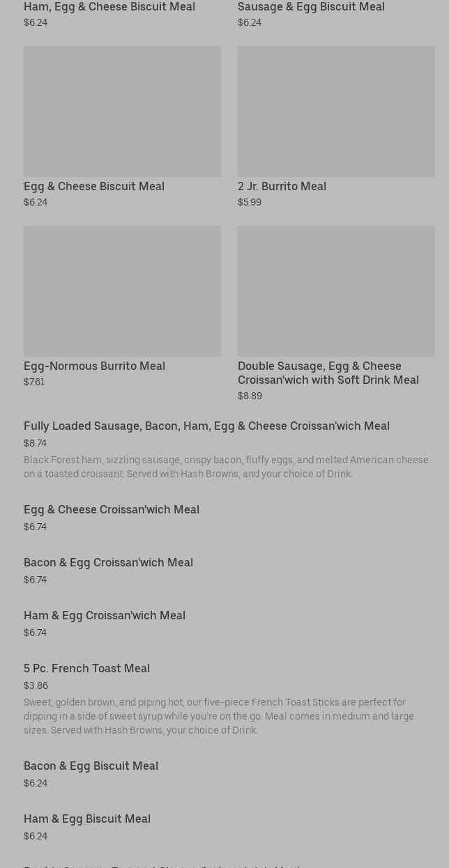
Task: Choose the 2 Jr. Burrito Meal title
Action: [282, 186]
